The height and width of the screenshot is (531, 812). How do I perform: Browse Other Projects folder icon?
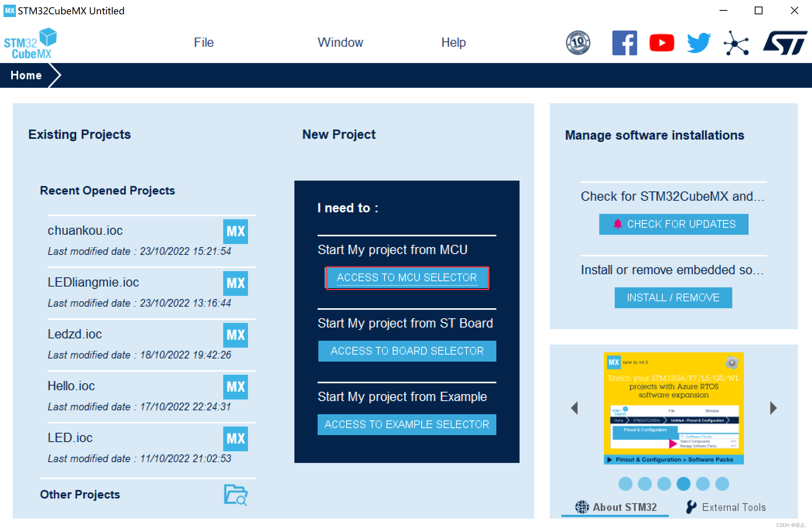(236, 495)
